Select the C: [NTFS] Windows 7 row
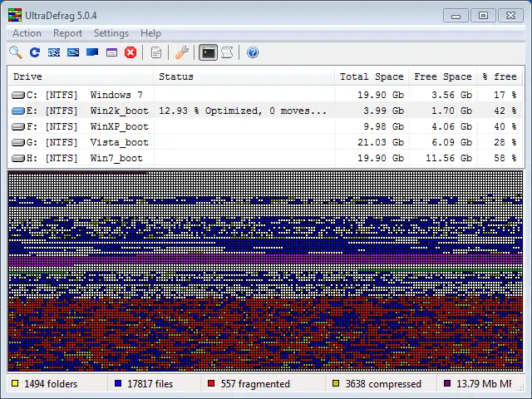The height and width of the screenshot is (399, 532). (265, 95)
